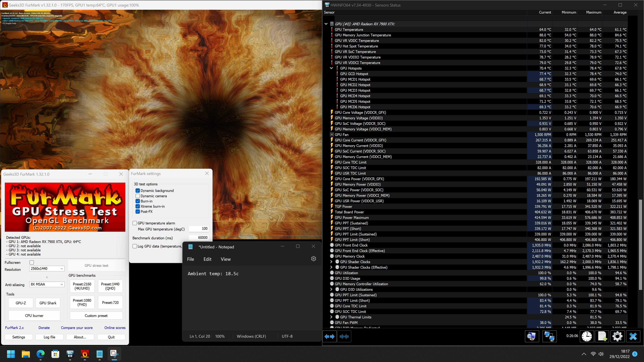Click the FurMark icon in the taskbar
The height and width of the screenshot is (362, 644).
(x=85, y=354)
